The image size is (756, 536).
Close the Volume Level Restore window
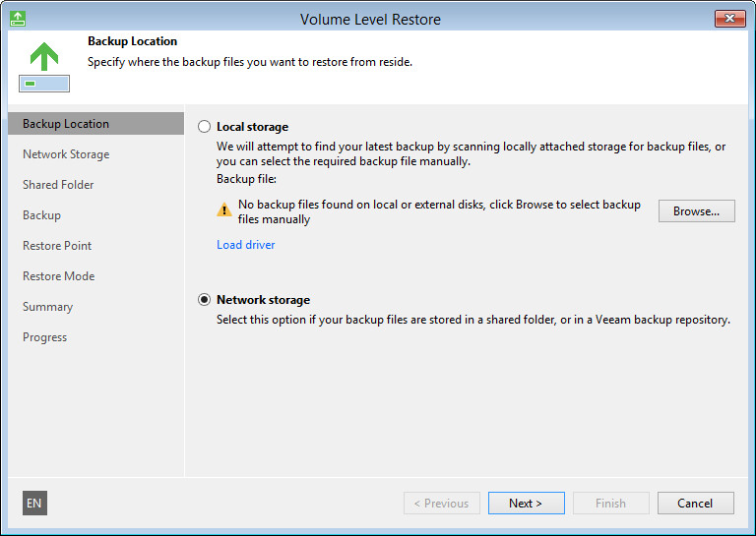(x=729, y=19)
